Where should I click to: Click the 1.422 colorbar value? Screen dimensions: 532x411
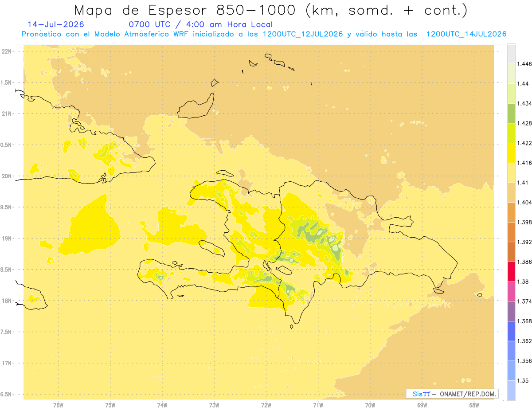(525, 143)
